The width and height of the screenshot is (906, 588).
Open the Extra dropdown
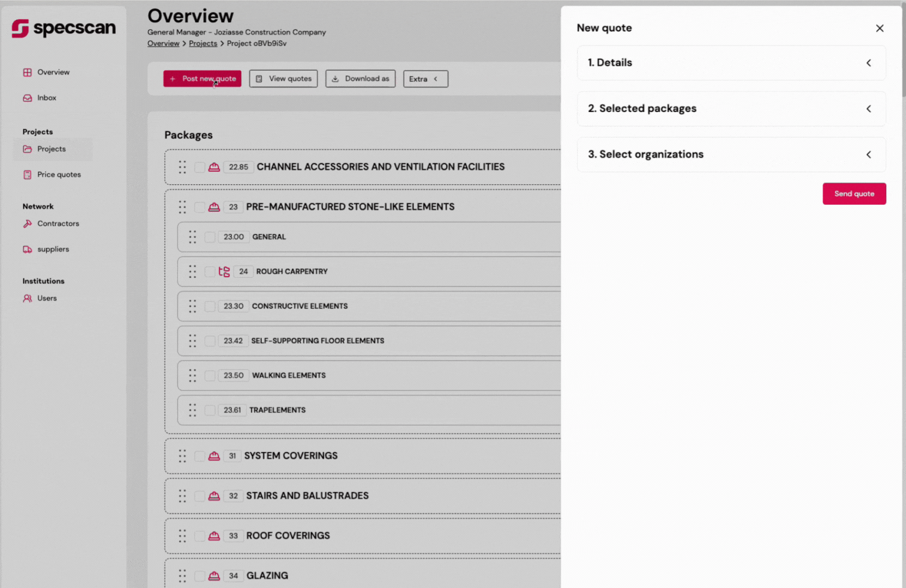pos(425,79)
